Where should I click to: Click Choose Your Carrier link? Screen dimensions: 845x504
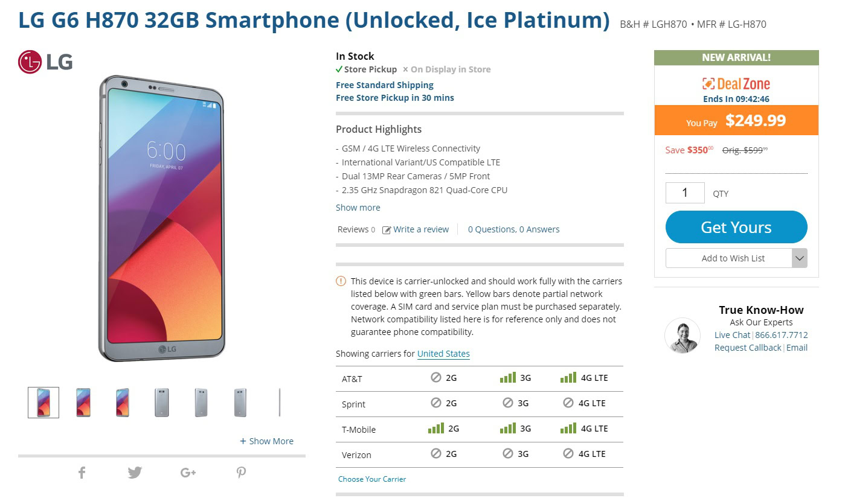point(372,479)
